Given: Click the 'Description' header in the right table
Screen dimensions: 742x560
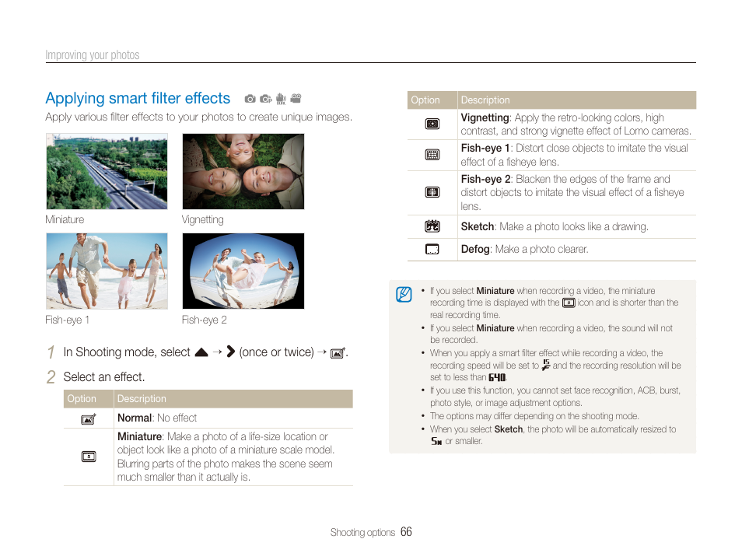Looking at the screenshot, I should coord(485,100).
